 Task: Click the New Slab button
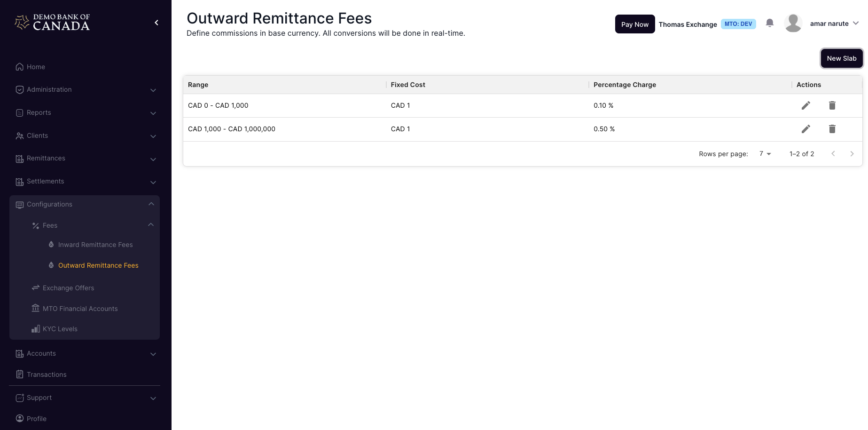pyautogui.click(x=841, y=58)
